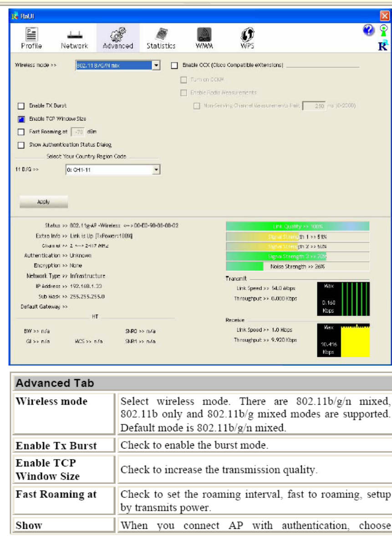The width and height of the screenshot is (392, 537).
Task: Click Encryption None text
Action: pos(58,265)
